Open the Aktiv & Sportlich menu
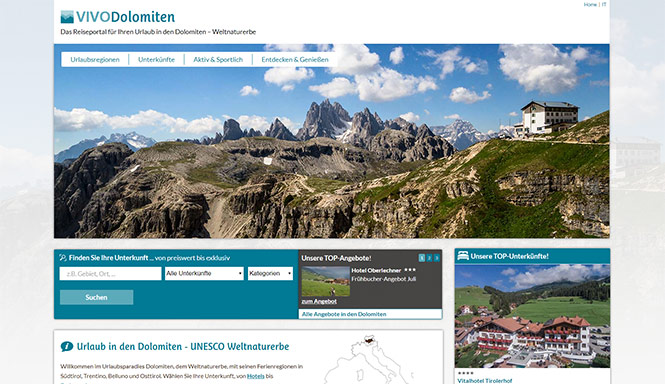This screenshot has height=384, width=665. [x=218, y=59]
